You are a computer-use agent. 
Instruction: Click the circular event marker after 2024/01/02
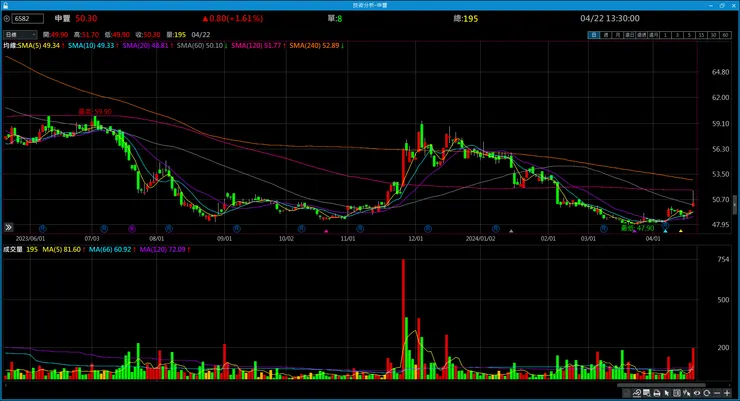pyautogui.click(x=496, y=228)
